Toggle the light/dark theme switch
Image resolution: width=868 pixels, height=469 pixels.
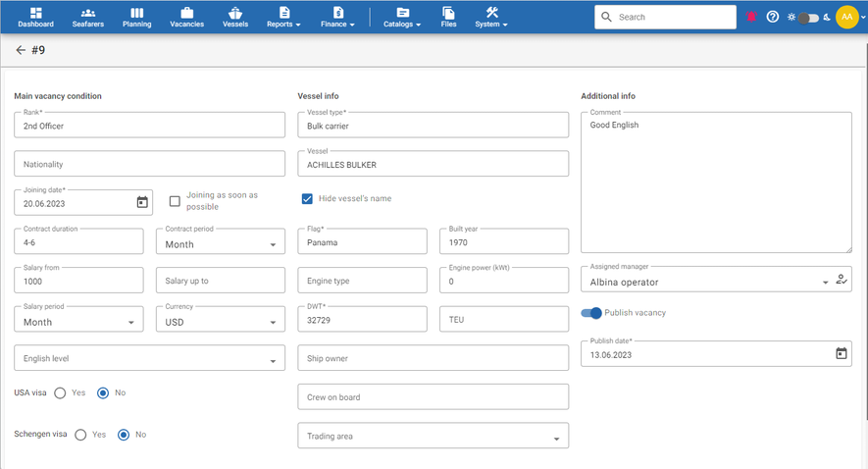(807, 18)
